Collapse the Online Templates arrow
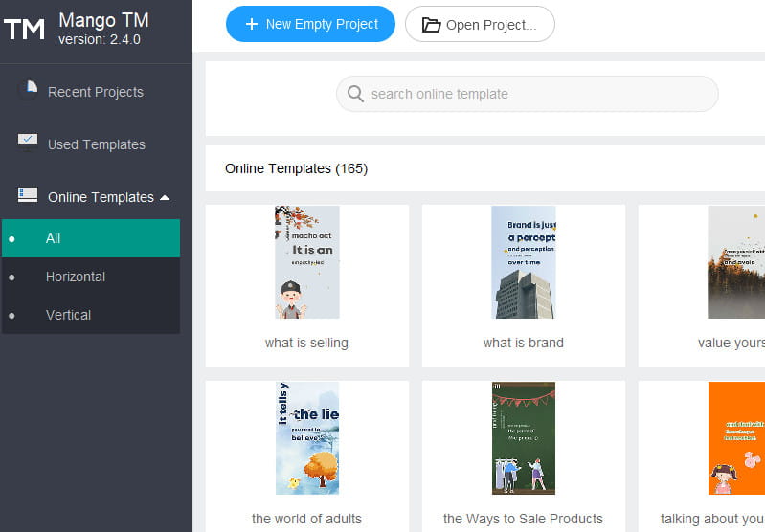Screen dimensions: 765x532 click(x=165, y=197)
